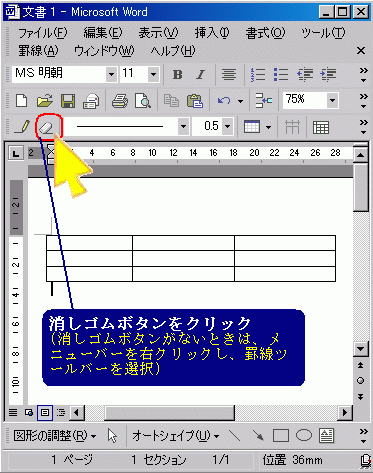Click the オートシェイプ(U) button
This screenshot has width=373, height=473.
tap(176, 436)
